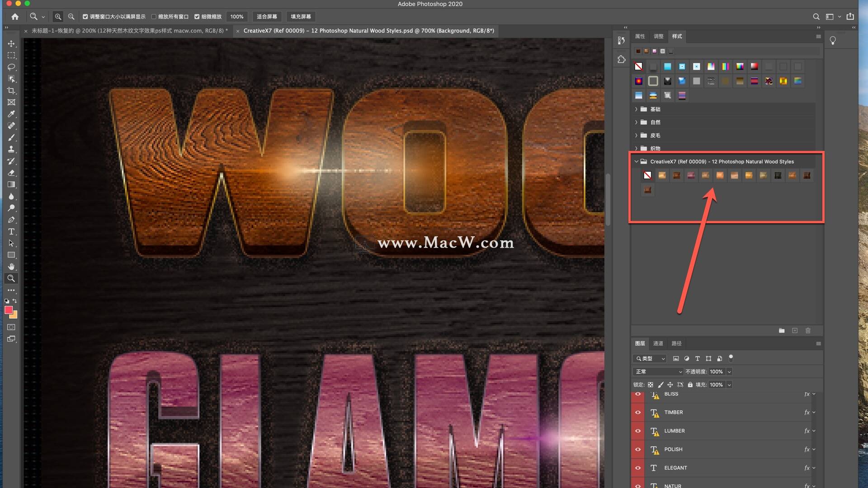
Task: Click the zoom out magnifier icon
Action: click(x=71, y=17)
